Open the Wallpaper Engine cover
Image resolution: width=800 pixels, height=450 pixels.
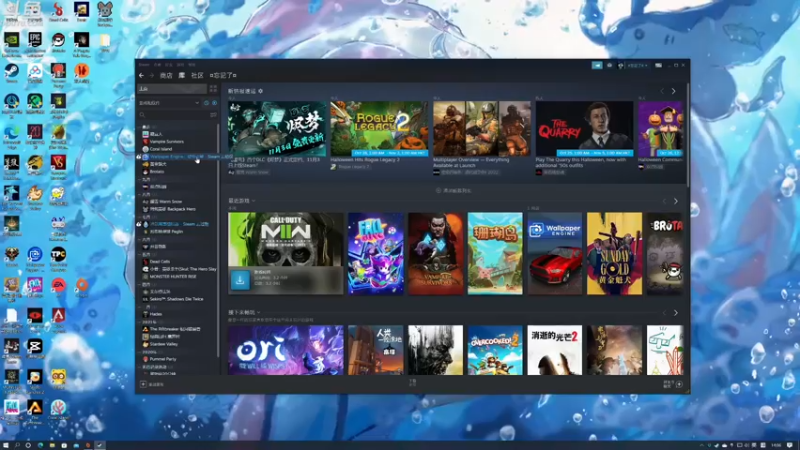(555, 254)
